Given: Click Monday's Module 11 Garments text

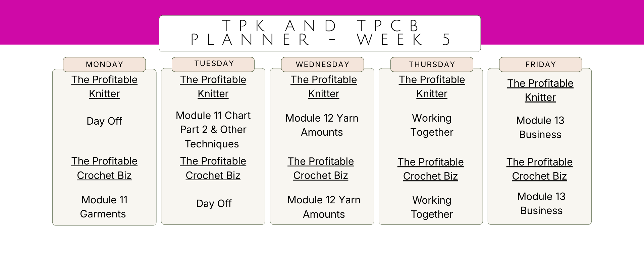Looking at the screenshot, I should (x=104, y=207).
